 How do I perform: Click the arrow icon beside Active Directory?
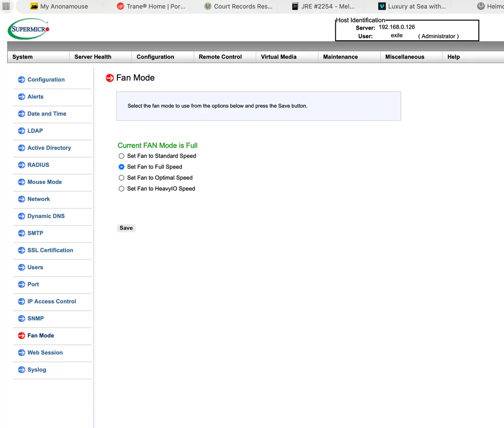click(x=22, y=148)
